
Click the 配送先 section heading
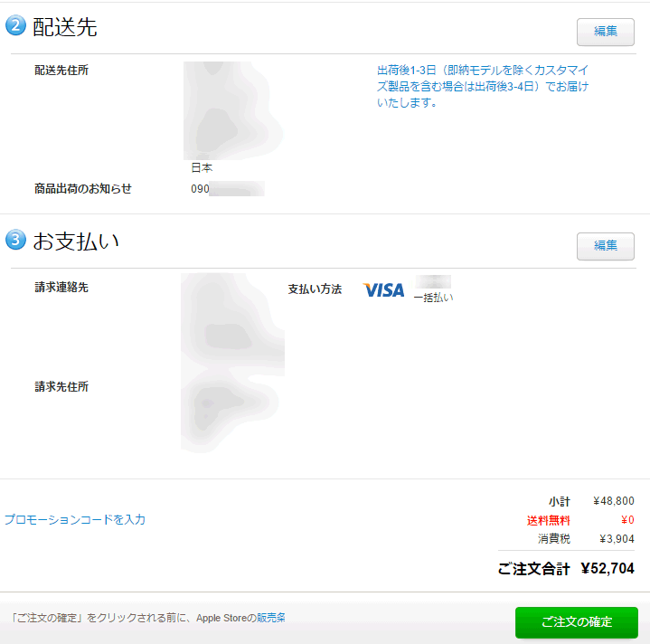tap(64, 27)
